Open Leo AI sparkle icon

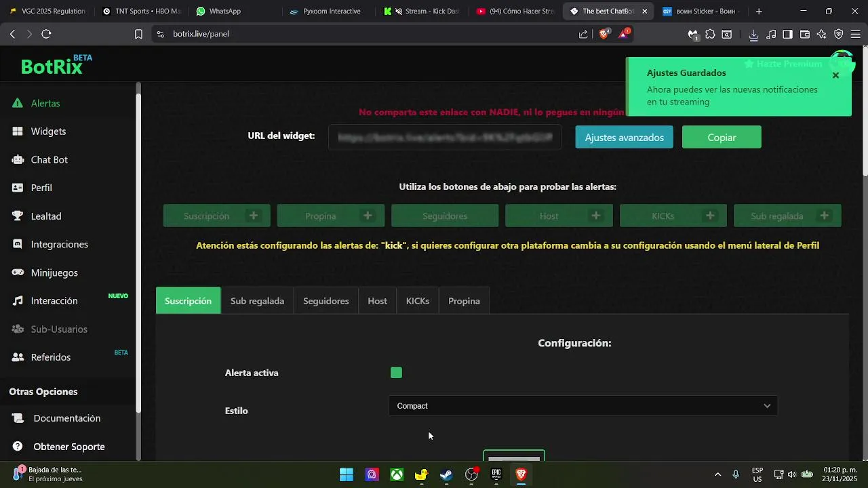(822, 34)
